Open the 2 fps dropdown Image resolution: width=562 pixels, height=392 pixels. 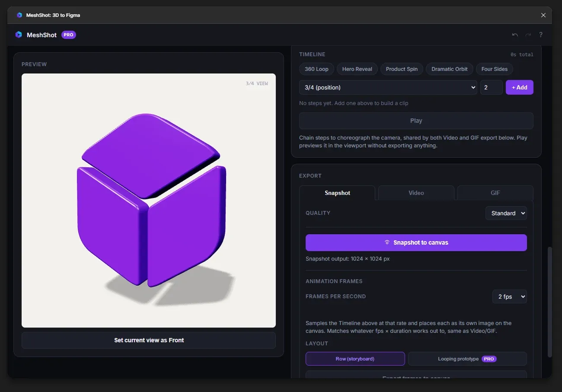(x=510, y=296)
